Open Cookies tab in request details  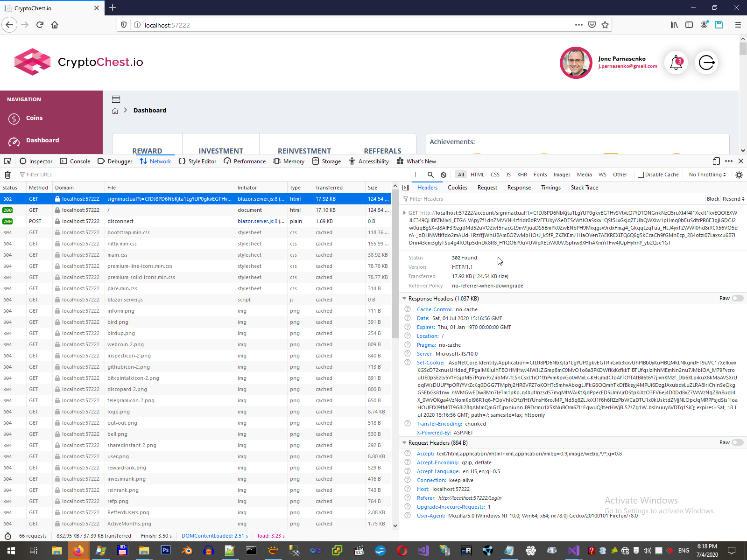(458, 188)
